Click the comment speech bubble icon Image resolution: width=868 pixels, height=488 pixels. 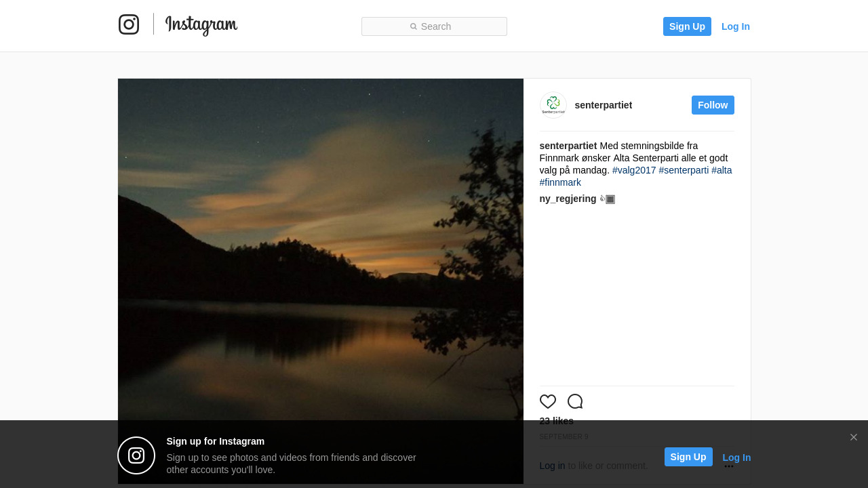click(575, 401)
